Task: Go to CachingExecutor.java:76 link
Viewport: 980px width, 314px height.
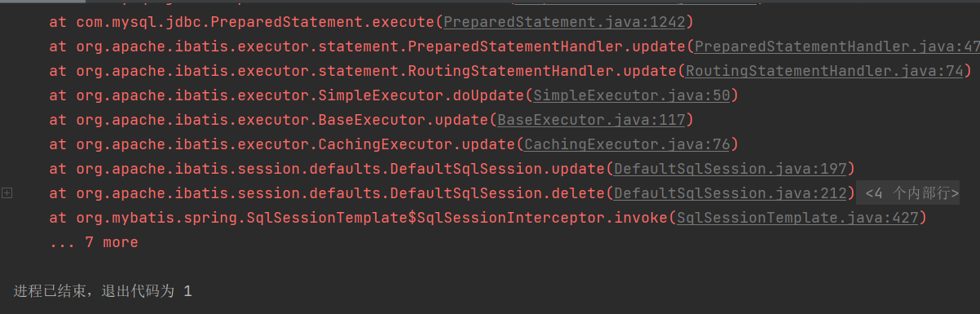Action: pos(627,144)
